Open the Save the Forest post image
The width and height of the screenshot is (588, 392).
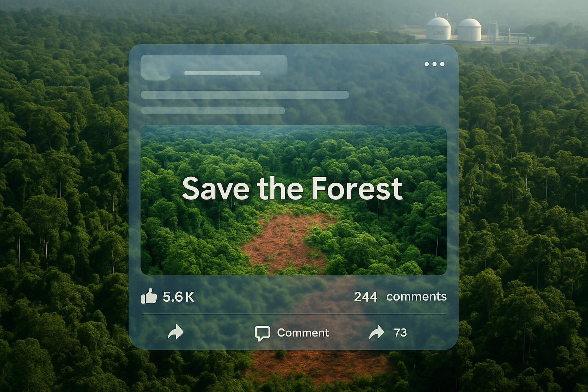(294, 200)
